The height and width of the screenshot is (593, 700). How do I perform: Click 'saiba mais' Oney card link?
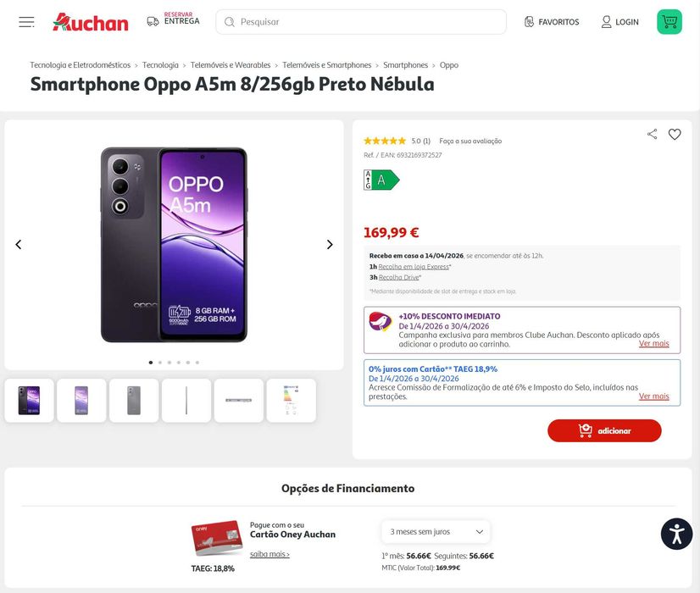(269, 554)
